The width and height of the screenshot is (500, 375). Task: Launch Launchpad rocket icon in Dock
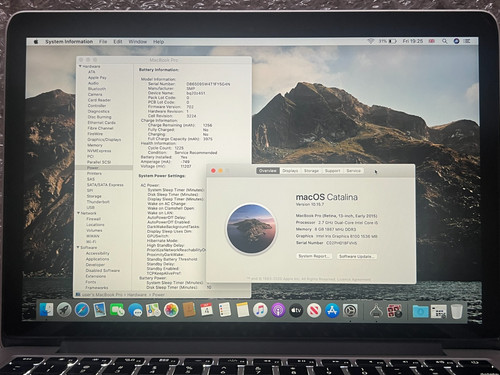click(64, 310)
